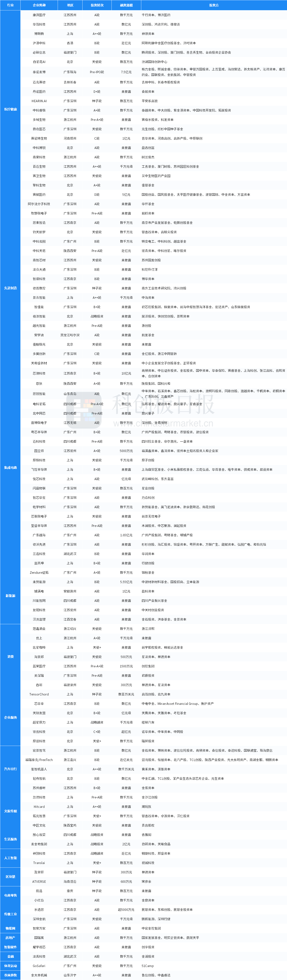Click company name 'TensorChord'
Image resolution: width=287 pixels, height=980 pixels.
coord(39,694)
